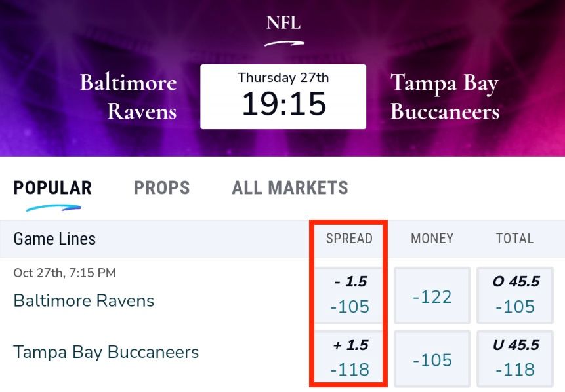Click the SPREAD column header
The height and width of the screenshot is (392, 565).
pyautogui.click(x=348, y=239)
